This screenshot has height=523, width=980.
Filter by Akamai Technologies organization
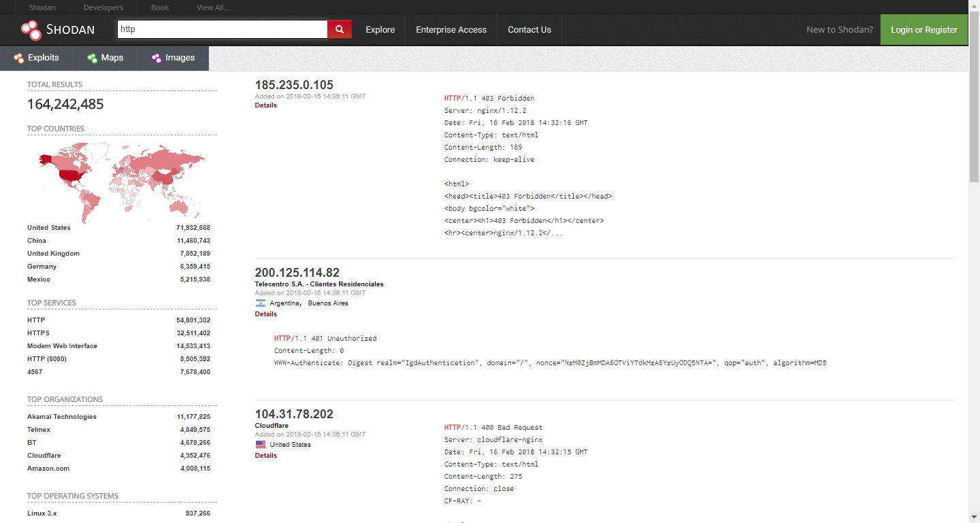pyautogui.click(x=62, y=417)
